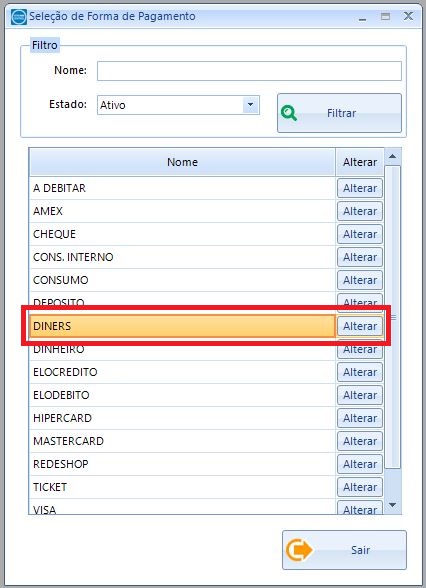The height and width of the screenshot is (588, 426).
Task: Click Alterar for REDESHOP
Action: tap(360, 464)
